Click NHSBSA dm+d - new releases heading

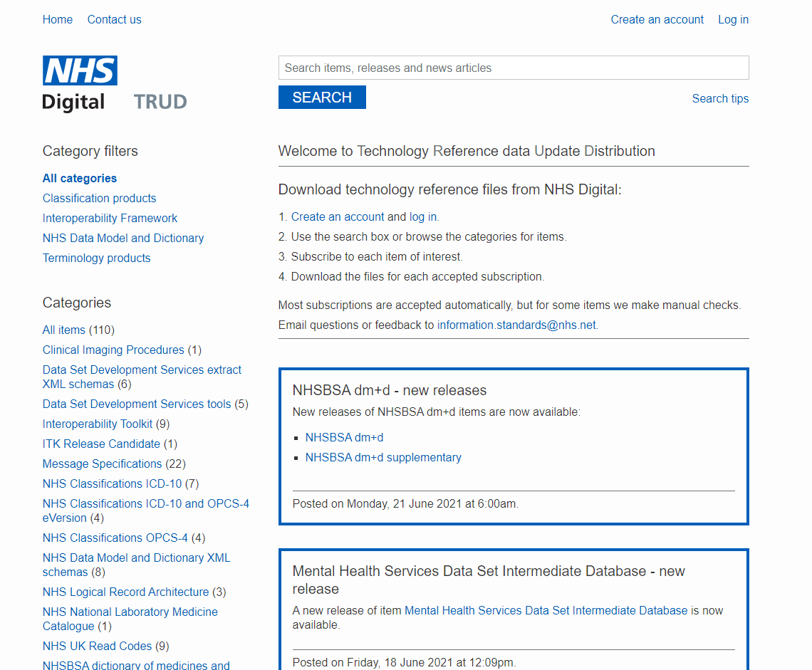tap(390, 390)
